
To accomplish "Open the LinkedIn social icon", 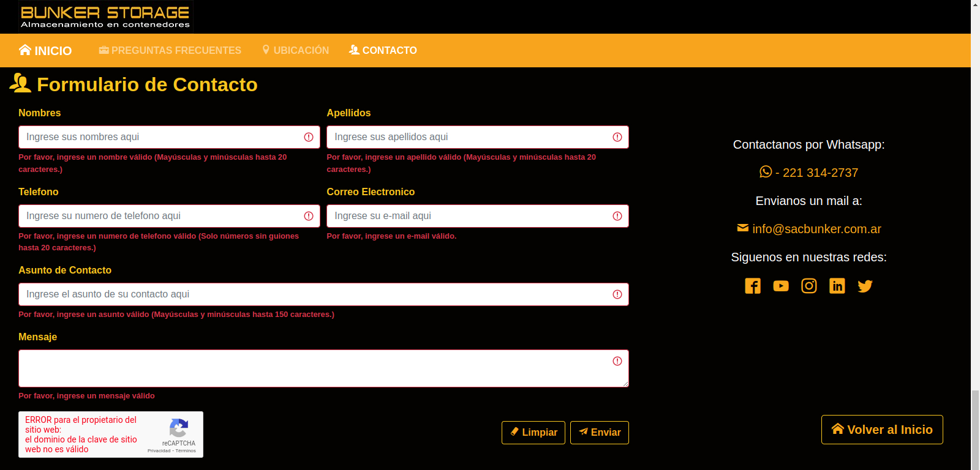I will click(x=837, y=286).
